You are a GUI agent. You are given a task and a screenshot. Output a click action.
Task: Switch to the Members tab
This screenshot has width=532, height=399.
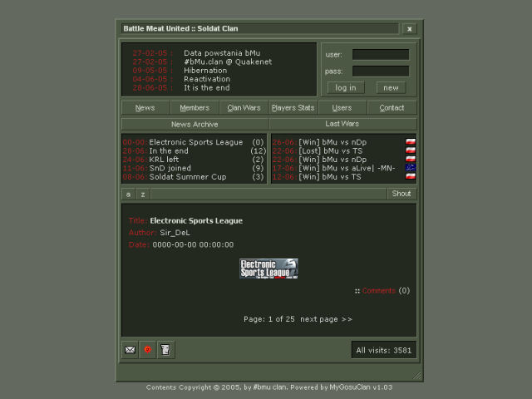tap(195, 107)
